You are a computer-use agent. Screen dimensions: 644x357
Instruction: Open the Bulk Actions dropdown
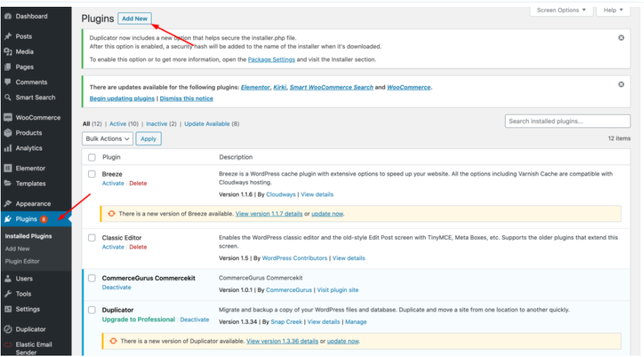[107, 139]
